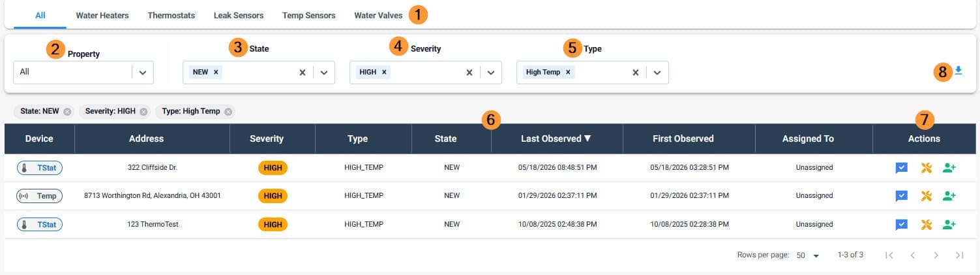The image size is (980, 275).
Task: Switch to the Leak Sensors tab
Action: point(239,15)
